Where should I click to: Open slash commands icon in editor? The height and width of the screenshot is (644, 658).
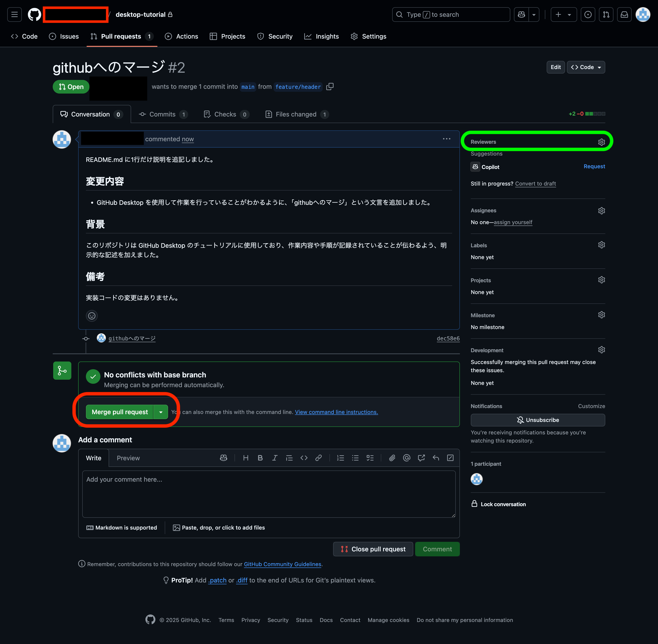coord(450,458)
